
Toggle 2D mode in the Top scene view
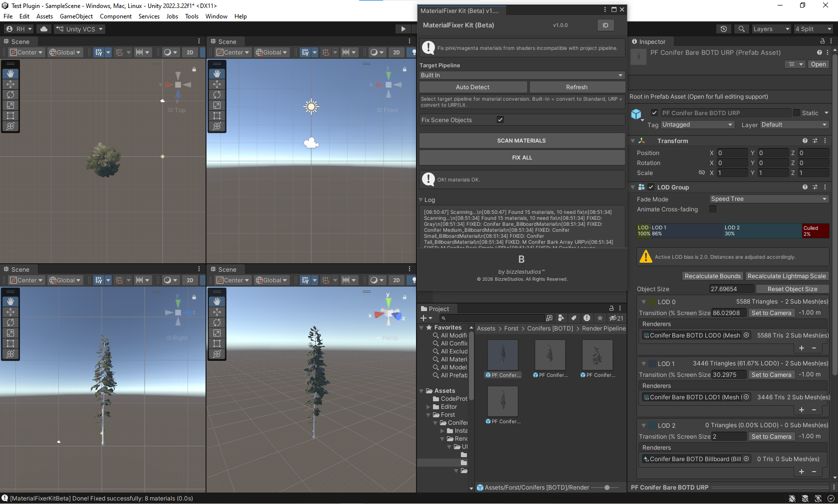190,52
